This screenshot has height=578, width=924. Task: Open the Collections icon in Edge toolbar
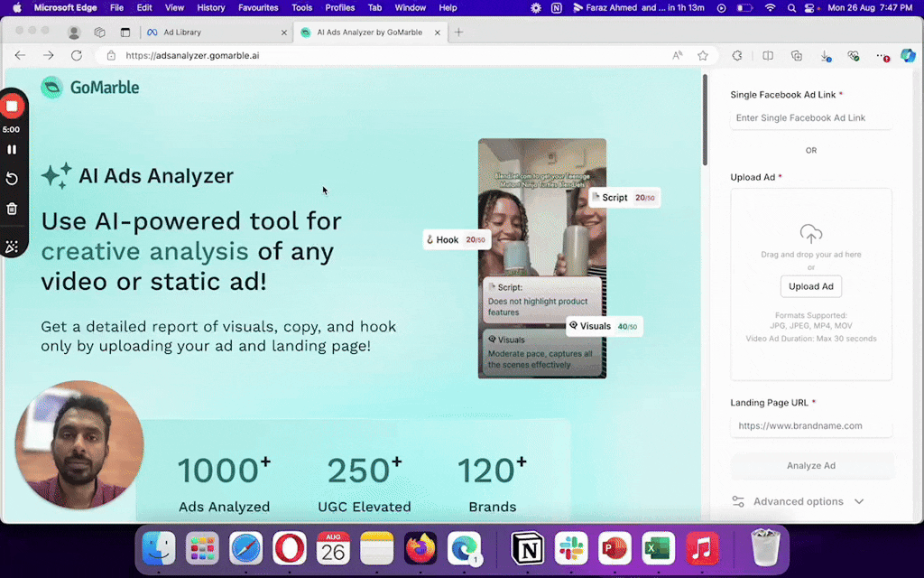click(x=797, y=55)
